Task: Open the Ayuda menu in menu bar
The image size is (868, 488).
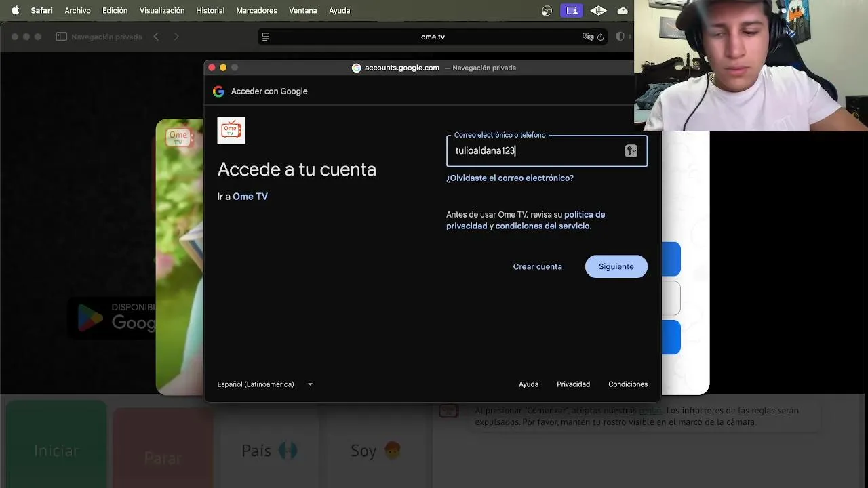Action: [339, 10]
